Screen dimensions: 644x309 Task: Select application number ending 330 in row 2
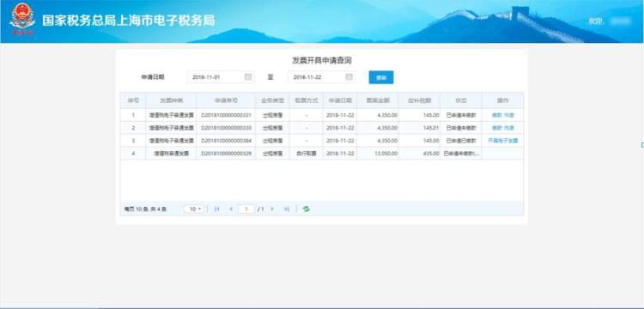tap(227, 128)
